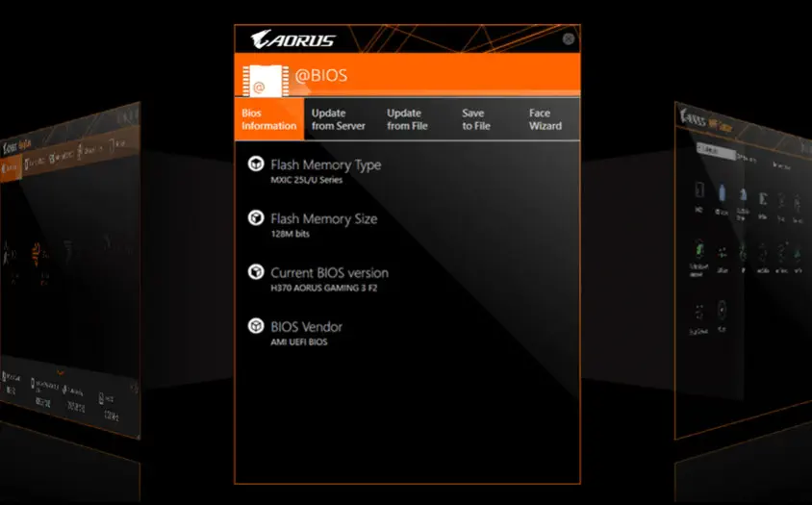This screenshot has height=505, width=812.
Task: Click the 128M bits size value
Action: 292,235
